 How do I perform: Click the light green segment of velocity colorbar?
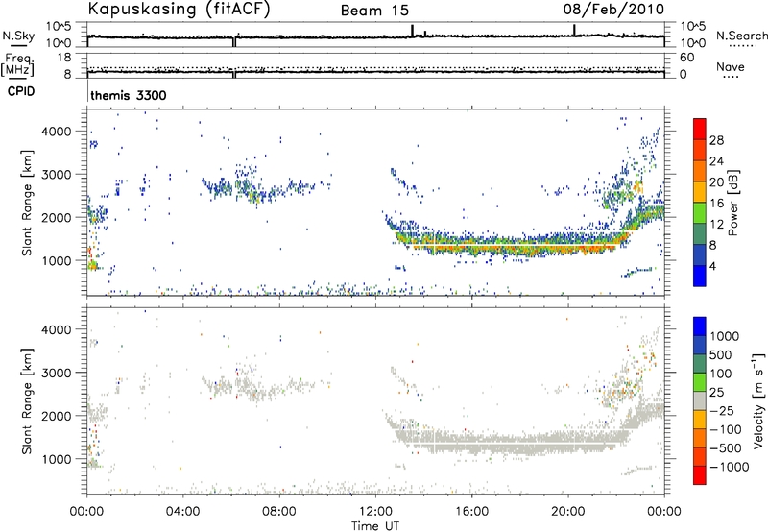[700, 382]
